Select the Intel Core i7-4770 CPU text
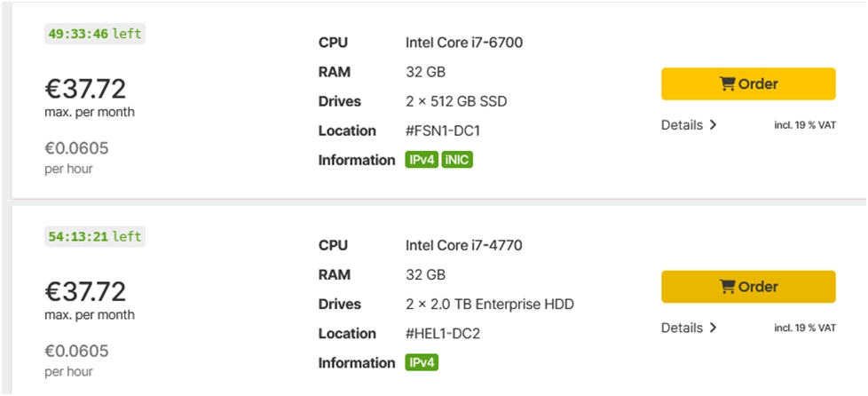Image resolution: width=868 pixels, height=396 pixels. click(x=470, y=244)
